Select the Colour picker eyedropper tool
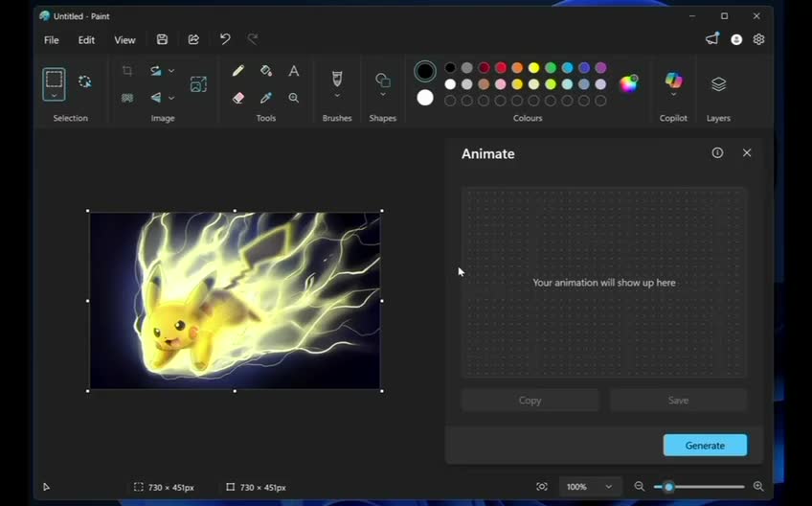 click(266, 98)
